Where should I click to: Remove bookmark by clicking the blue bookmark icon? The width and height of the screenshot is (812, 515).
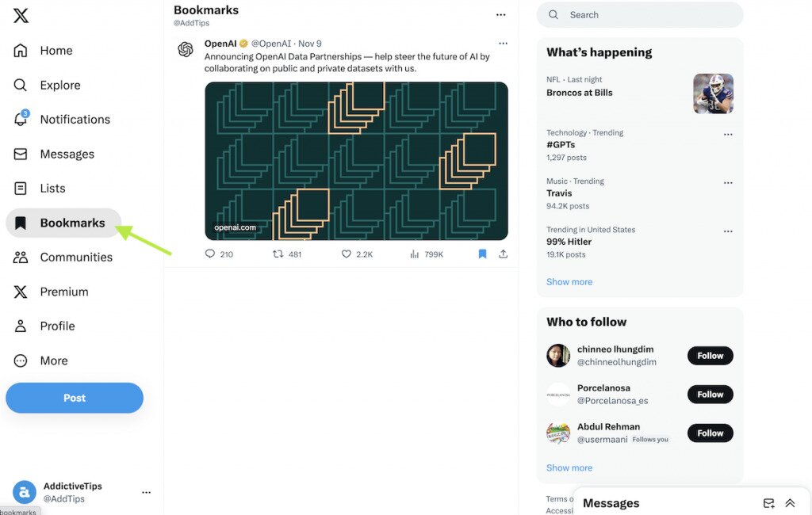tap(482, 254)
